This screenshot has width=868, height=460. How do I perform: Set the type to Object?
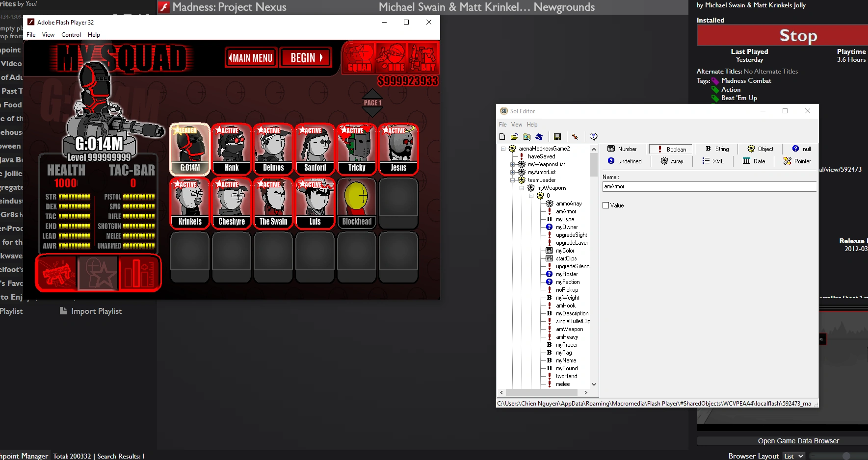coord(761,149)
